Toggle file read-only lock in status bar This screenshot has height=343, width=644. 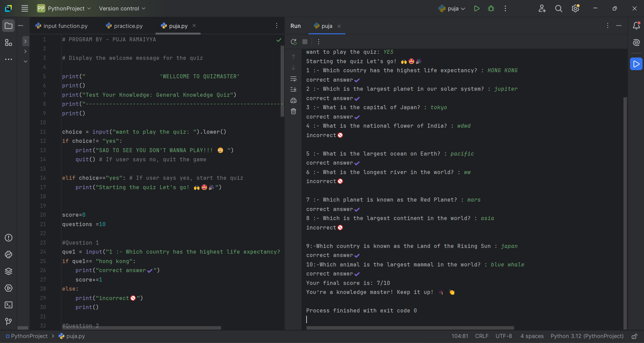click(x=635, y=336)
